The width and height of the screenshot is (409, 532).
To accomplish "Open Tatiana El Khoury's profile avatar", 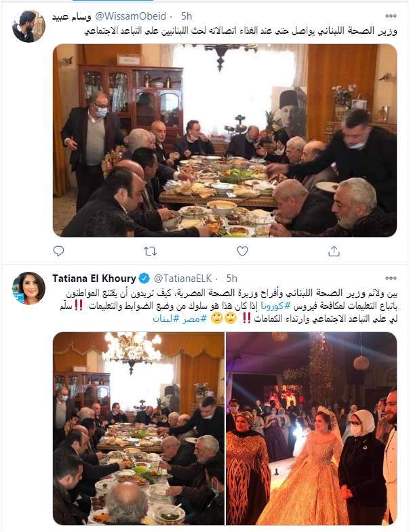I will pos(29,289).
